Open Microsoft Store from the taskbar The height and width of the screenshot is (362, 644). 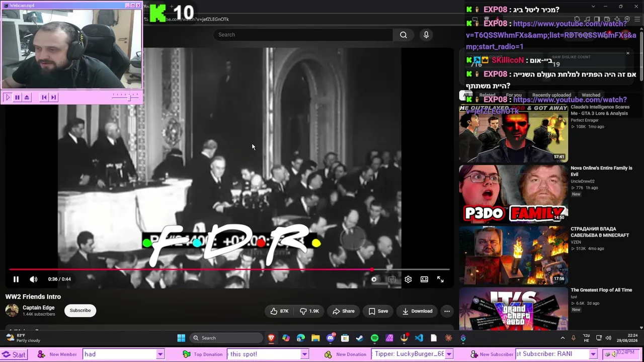pyautogui.click(x=345, y=338)
